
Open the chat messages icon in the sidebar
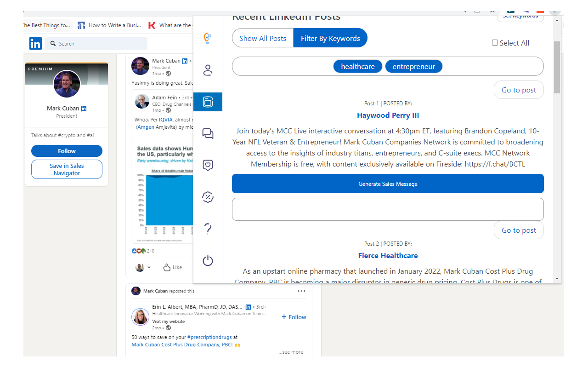208,133
